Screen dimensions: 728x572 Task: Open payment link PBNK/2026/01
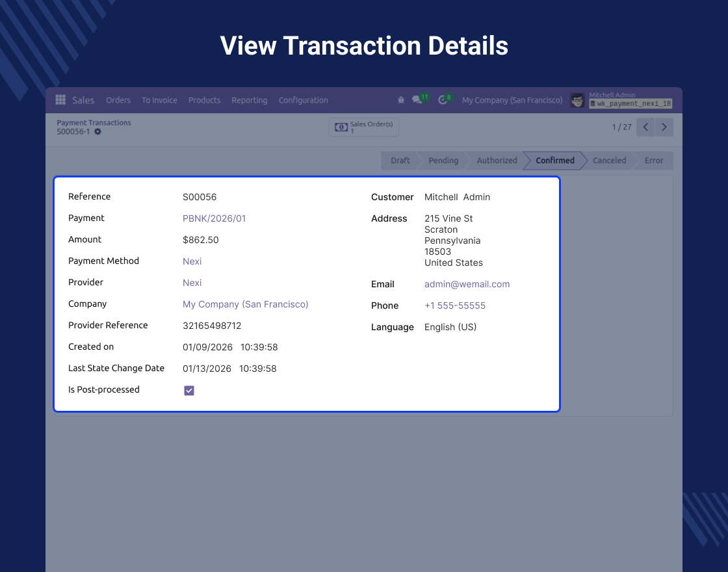[x=214, y=218]
